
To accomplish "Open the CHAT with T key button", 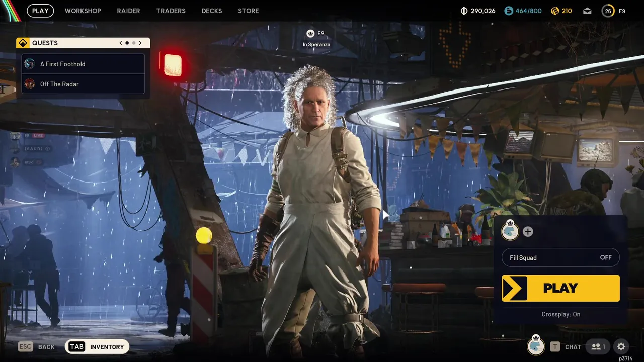I will (566, 347).
